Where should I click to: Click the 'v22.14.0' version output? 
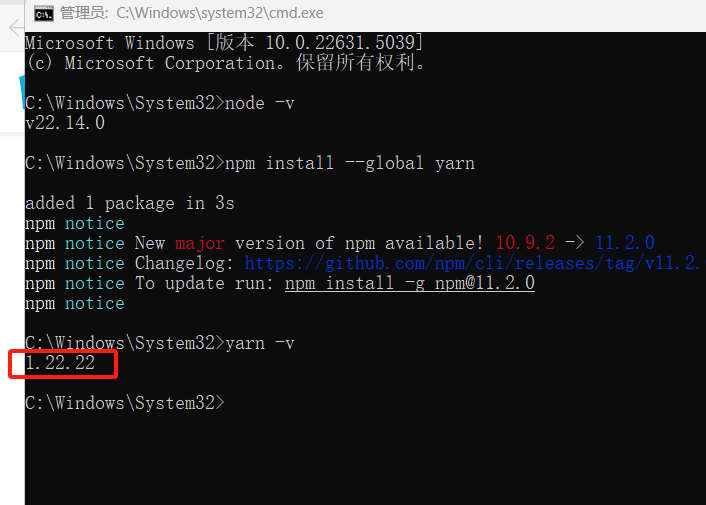click(65, 123)
